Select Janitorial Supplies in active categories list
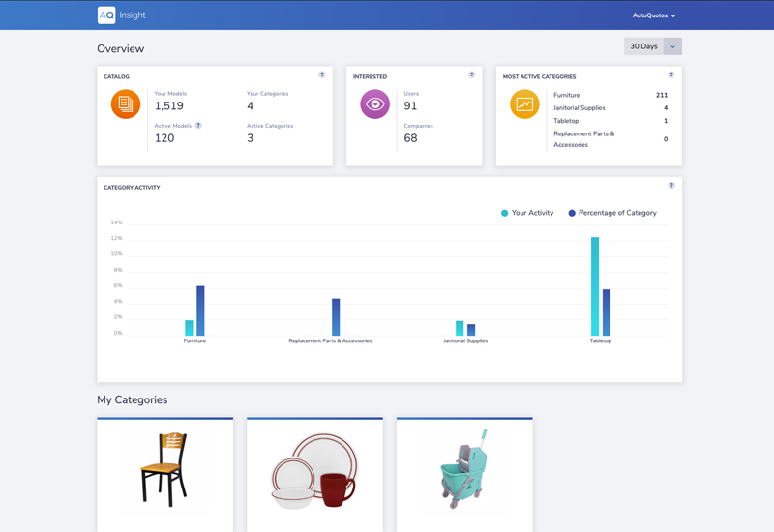The image size is (774, 532). click(580, 108)
